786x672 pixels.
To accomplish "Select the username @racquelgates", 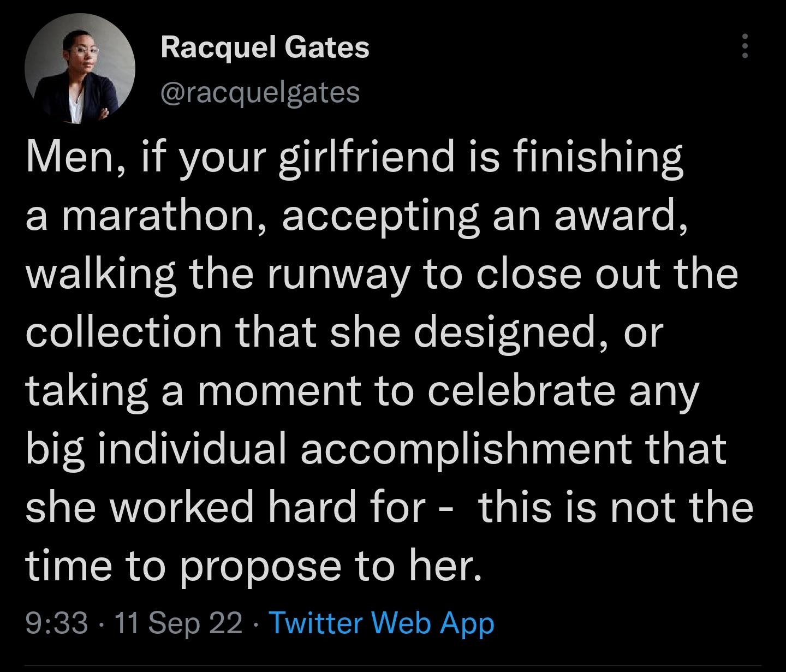I will click(261, 93).
